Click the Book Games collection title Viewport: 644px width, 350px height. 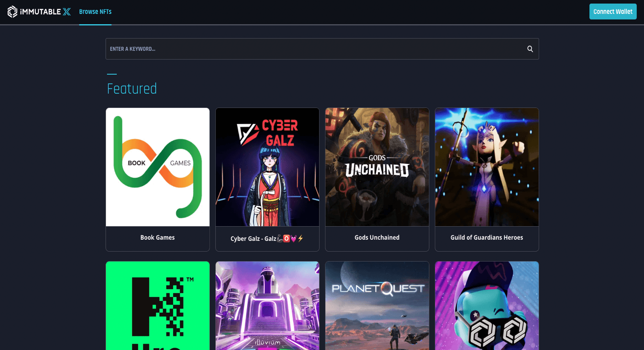pyautogui.click(x=157, y=237)
